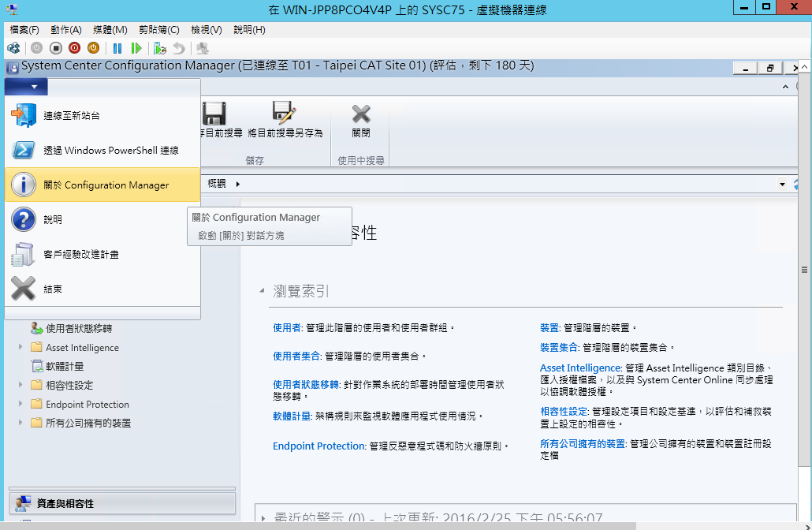Switch to the 資產與相容性 workspace button

tap(122, 503)
